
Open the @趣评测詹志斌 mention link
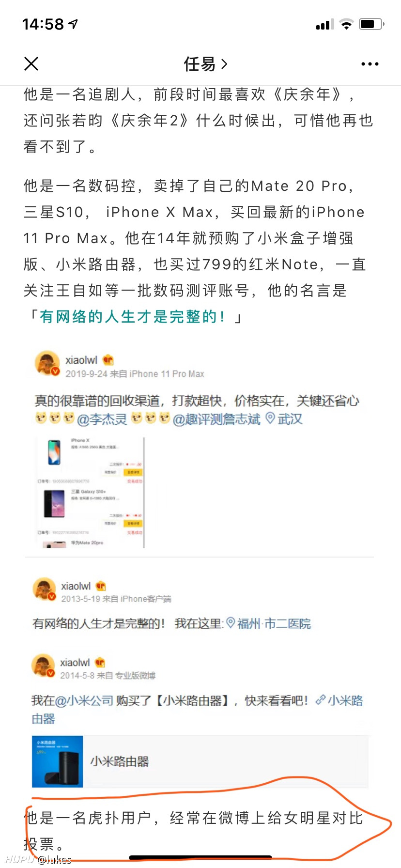(x=216, y=419)
